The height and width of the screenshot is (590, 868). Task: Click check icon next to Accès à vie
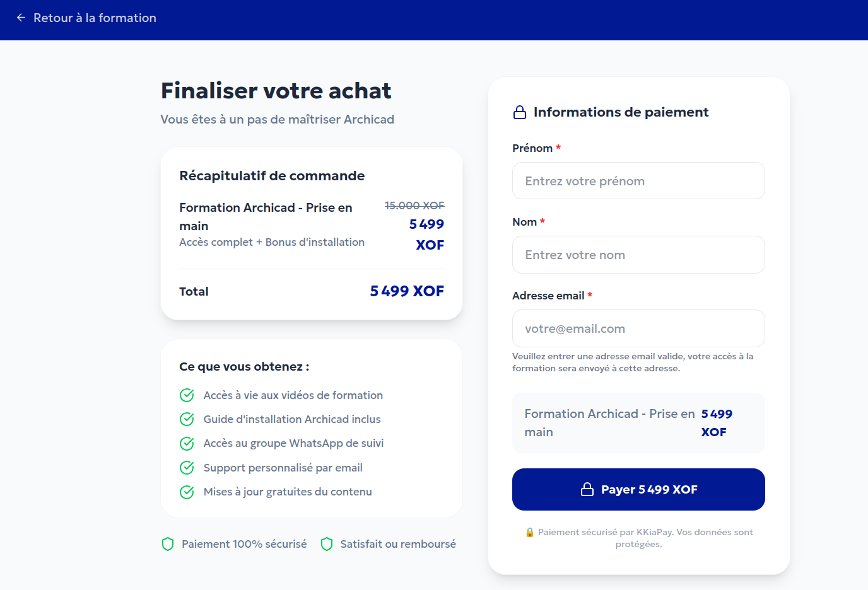[187, 395]
